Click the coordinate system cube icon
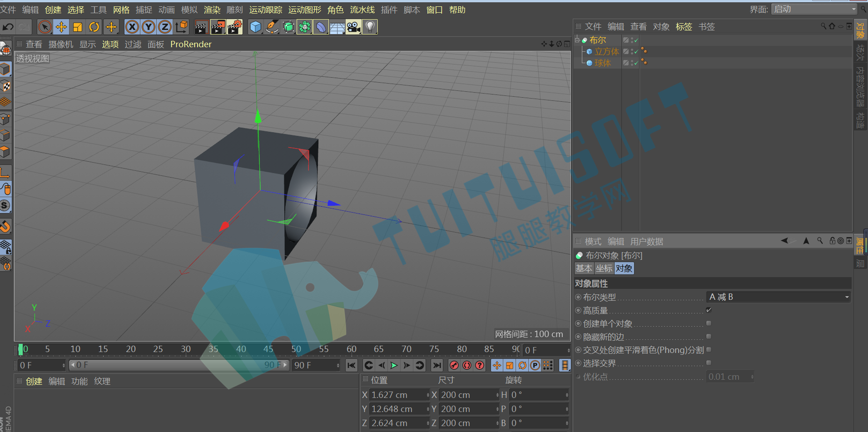Screen dimensions: 868x432 point(182,27)
